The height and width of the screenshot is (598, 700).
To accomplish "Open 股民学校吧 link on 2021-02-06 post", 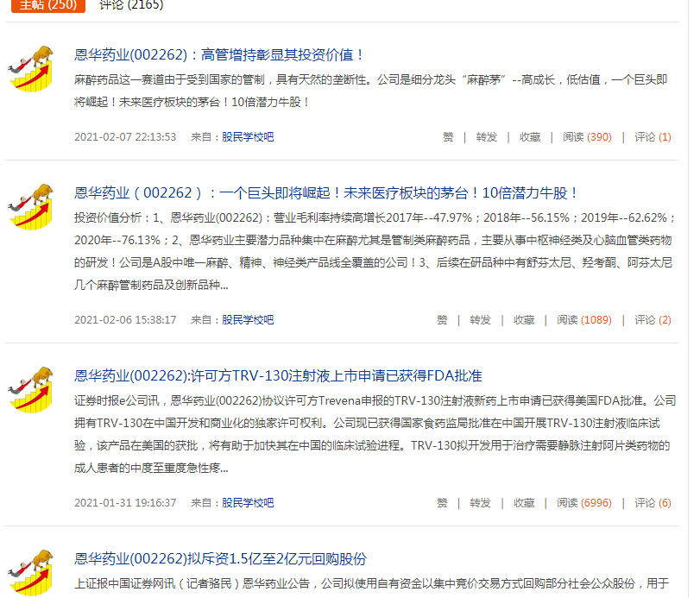I will click(248, 320).
